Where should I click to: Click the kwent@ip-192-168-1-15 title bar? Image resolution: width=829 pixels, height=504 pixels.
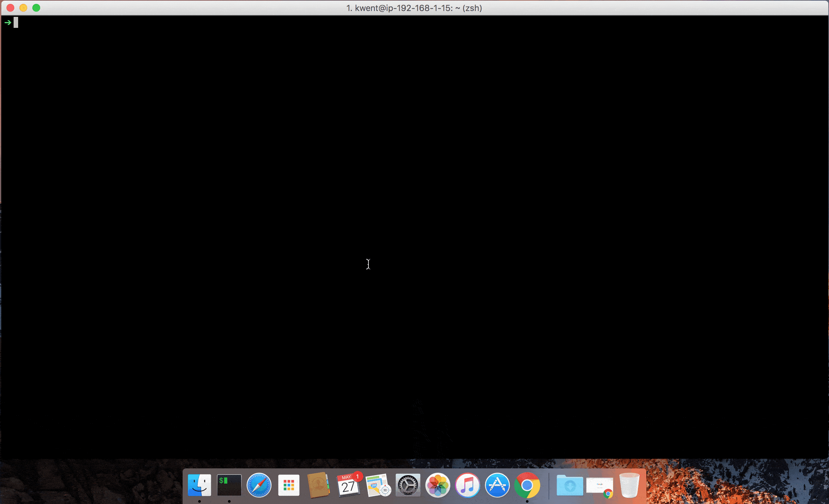(414, 8)
